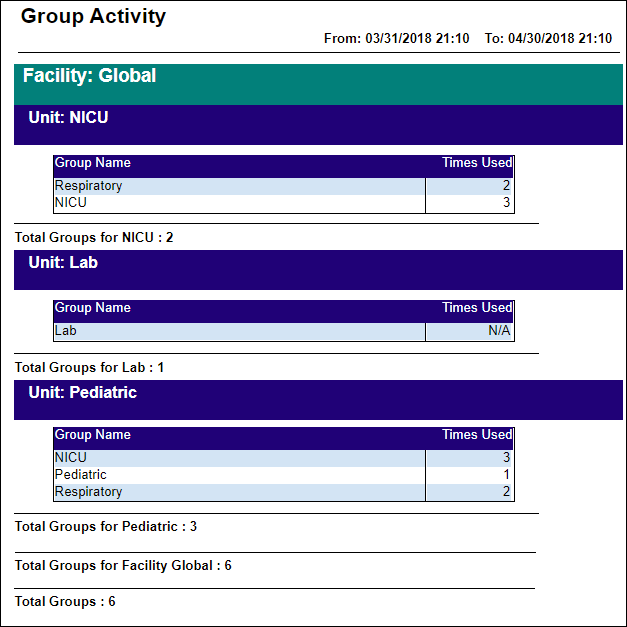Viewport: 627px width, 627px height.
Task: Click Group Name column header in Lab table
Action: tap(93, 308)
